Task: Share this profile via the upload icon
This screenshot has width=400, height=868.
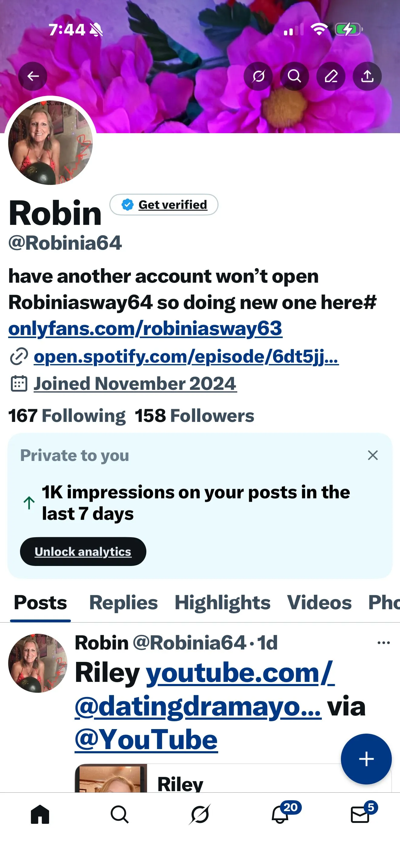Action: click(367, 76)
